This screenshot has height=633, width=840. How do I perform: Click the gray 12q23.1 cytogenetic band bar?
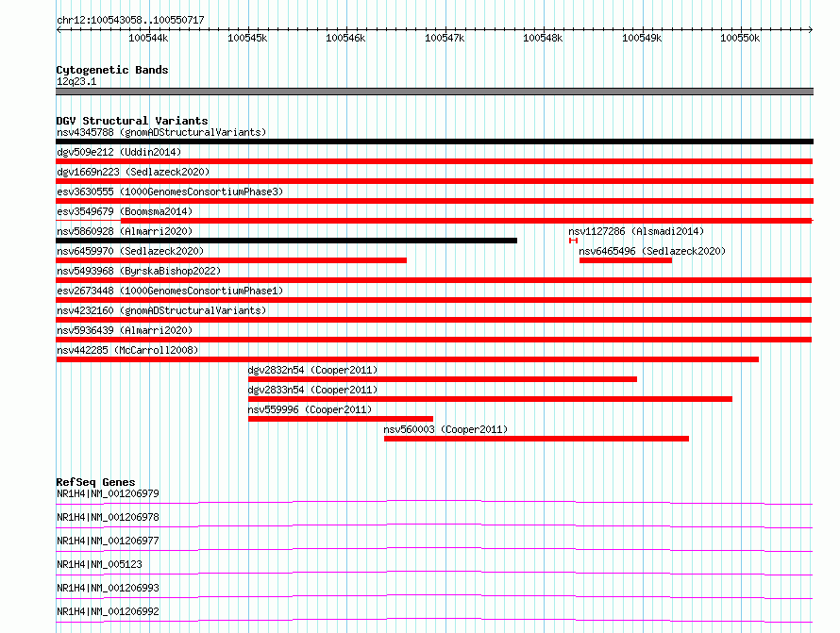pyautogui.click(x=434, y=92)
